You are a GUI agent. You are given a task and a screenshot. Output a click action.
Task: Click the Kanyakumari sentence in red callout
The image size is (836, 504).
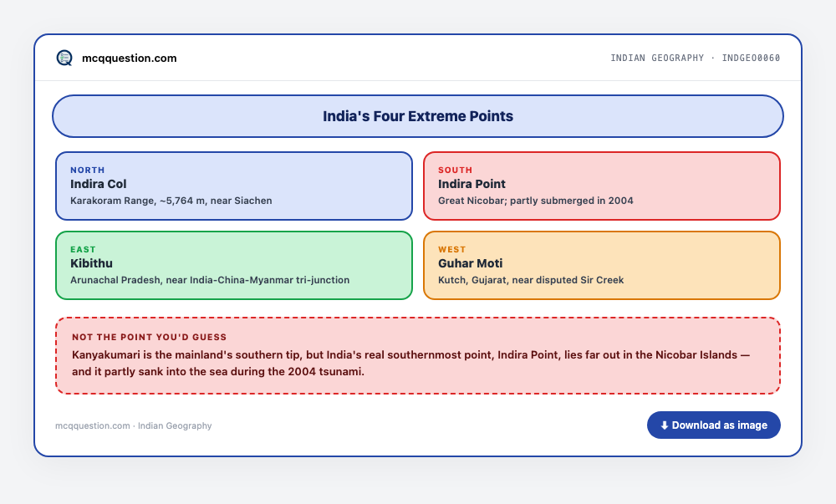tap(411, 364)
